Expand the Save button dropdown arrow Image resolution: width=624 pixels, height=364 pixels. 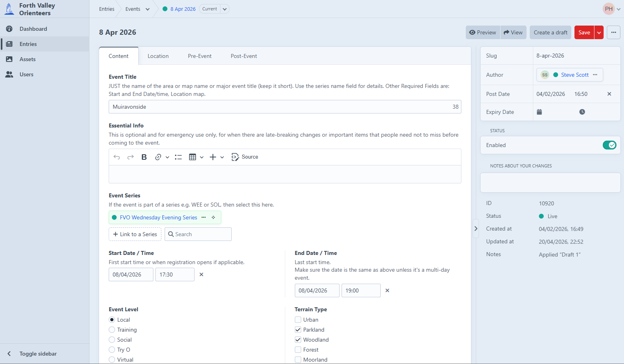point(599,33)
